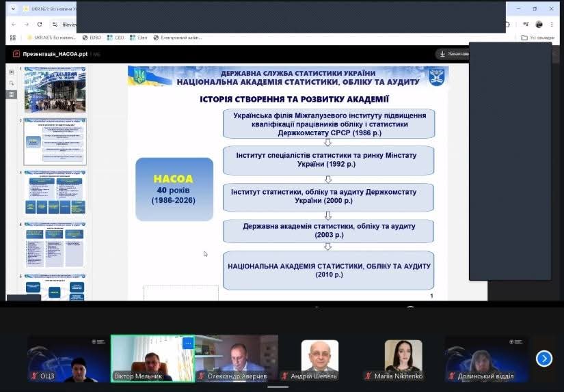Screen dimensions: 564x392
Task: Open the apps grid in bookmarks bar
Action: [12, 38]
